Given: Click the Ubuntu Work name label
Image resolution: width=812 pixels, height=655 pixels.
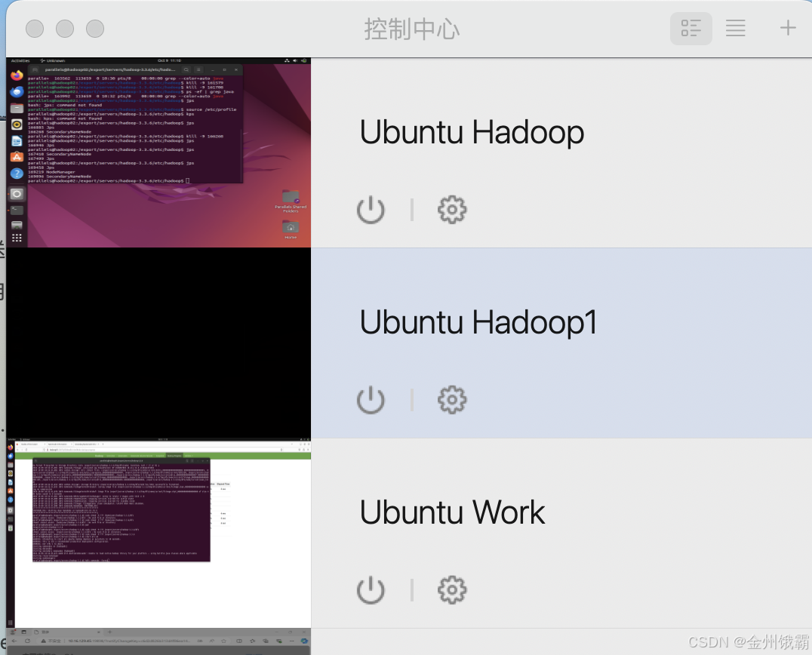Looking at the screenshot, I should point(452,512).
